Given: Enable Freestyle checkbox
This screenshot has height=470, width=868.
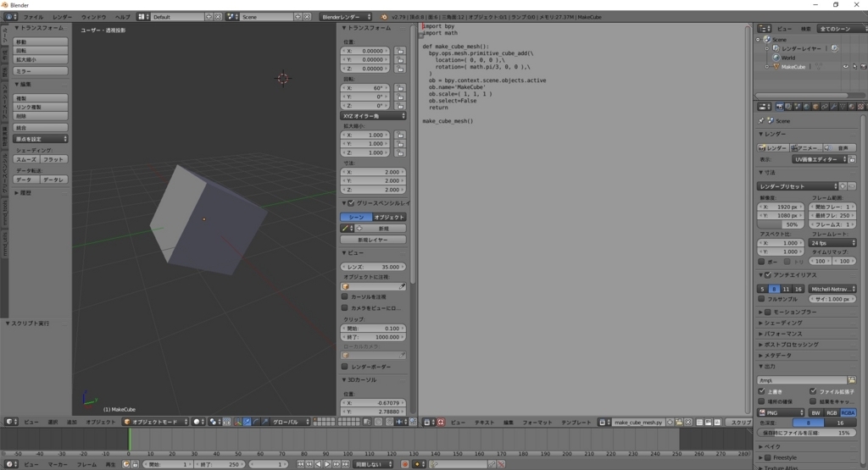Looking at the screenshot, I should tap(767, 457).
